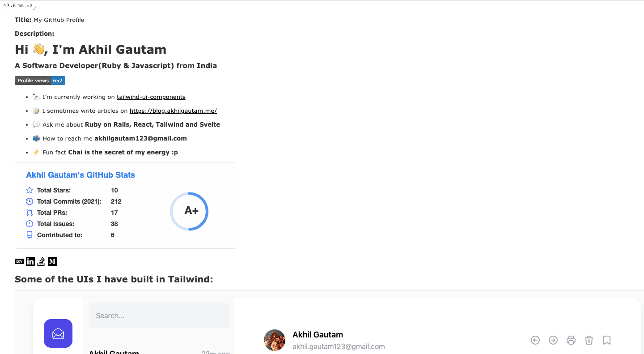644x354 pixels.
Task: Open the Medium profile icon
Action: point(52,261)
